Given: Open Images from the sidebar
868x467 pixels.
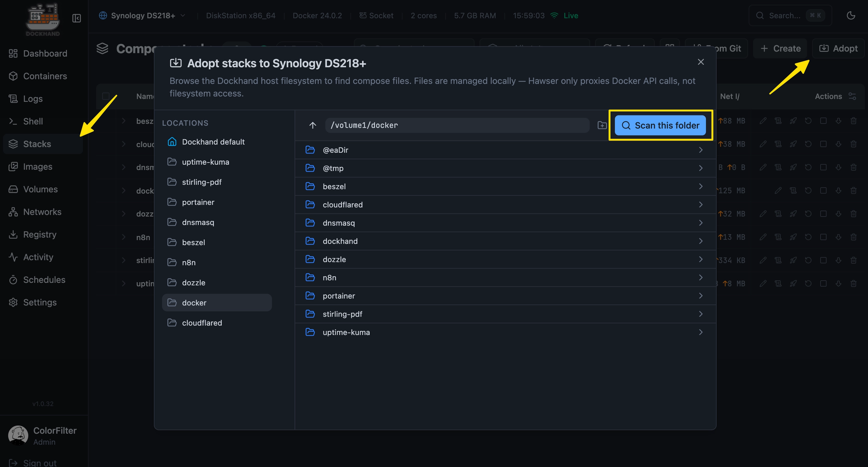Looking at the screenshot, I should (x=43, y=167).
